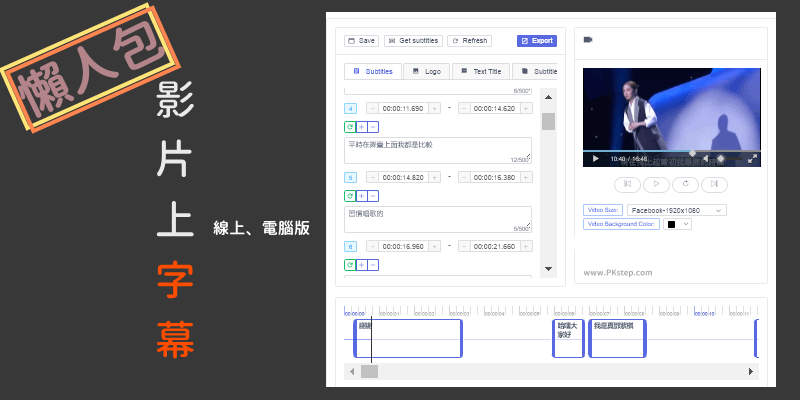
Task: Click the subtitle list scrollbar thumb
Action: [548, 121]
